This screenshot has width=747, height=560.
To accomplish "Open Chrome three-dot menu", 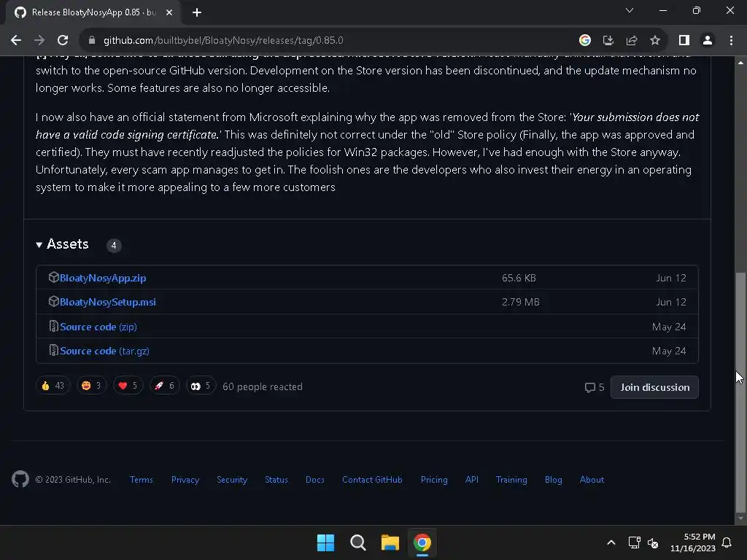I will pos(731,41).
